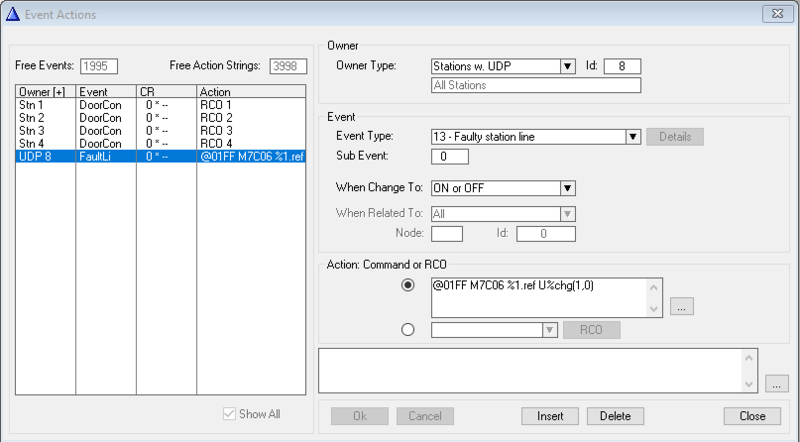Click the Delete button

click(x=615, y=416)
